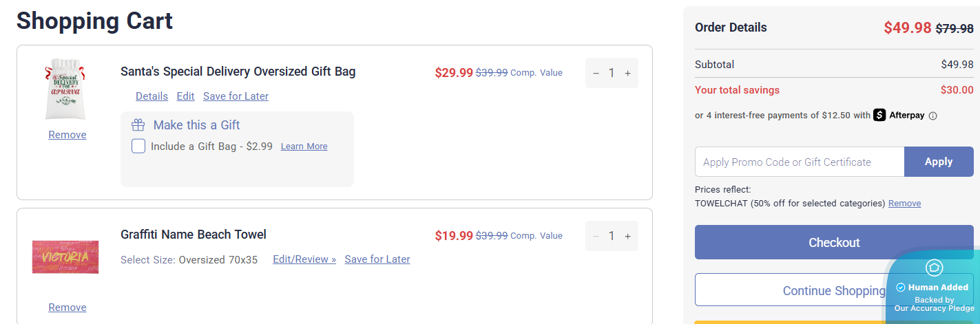Save Graffiti Beach Towel for later
This screenshot has width=980, height=324.
pos(377,259)
